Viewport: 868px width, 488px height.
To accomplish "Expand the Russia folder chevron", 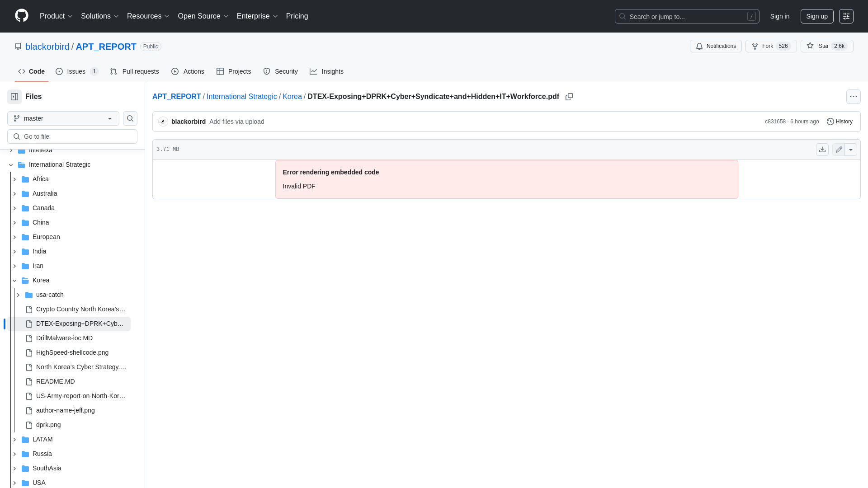I will (14, 454).
